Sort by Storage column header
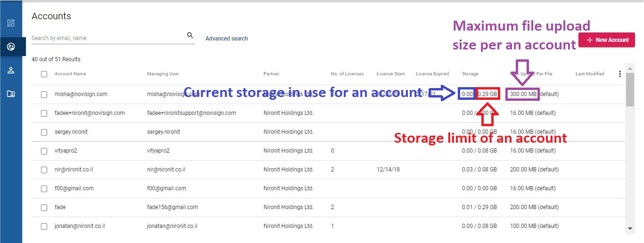The width and height of the screenshot is (644, 243). click(x=470, y=74)
